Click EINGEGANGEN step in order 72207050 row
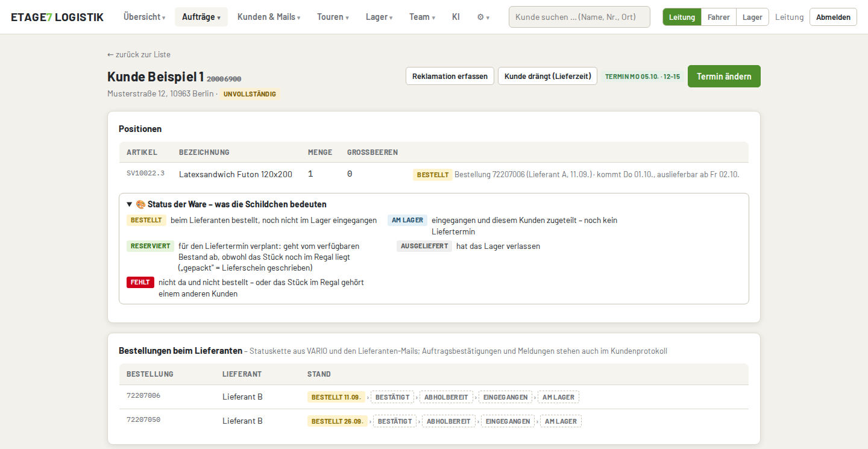 pos(508,421)
